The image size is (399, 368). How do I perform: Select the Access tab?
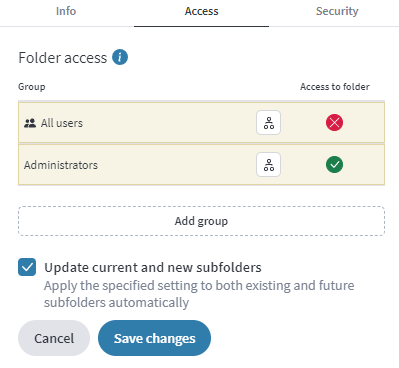pyautogui.click(x=201, y=11)
